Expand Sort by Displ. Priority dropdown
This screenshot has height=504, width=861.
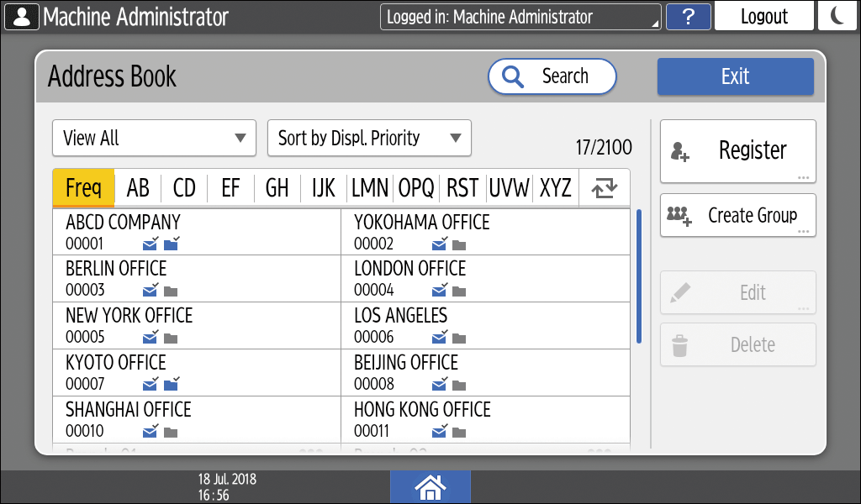[x=369, y=138]
